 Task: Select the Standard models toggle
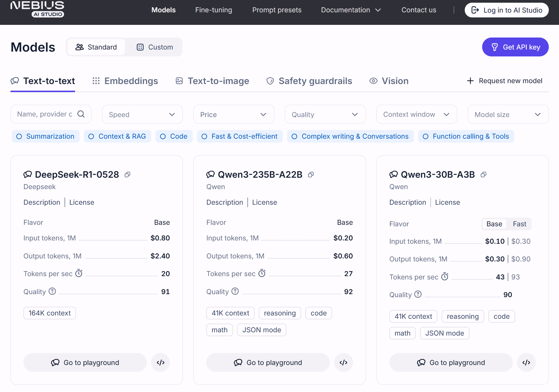(x=96, y=47)
